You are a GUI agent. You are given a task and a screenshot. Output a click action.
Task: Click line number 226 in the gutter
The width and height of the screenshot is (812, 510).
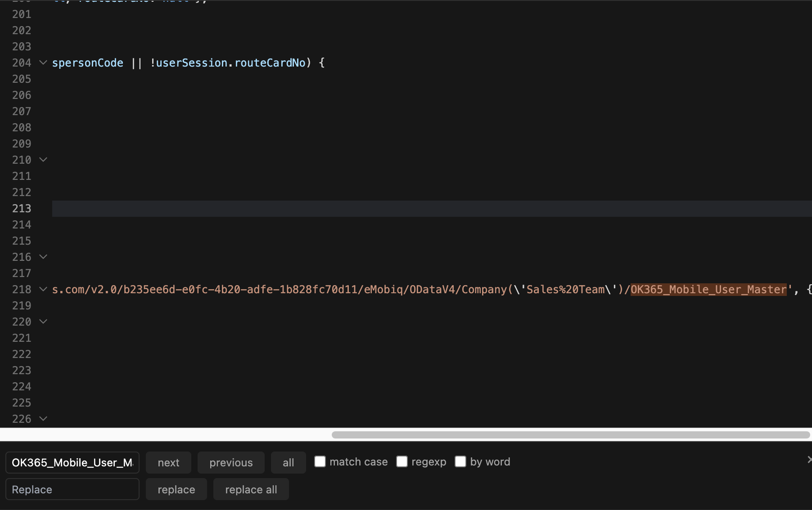[22, 419]
